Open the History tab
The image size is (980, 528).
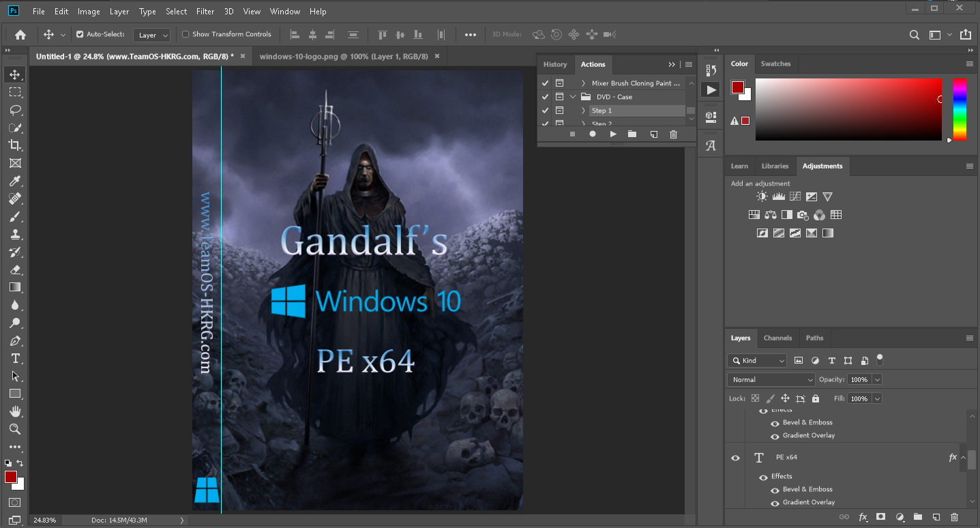(555, 64)
